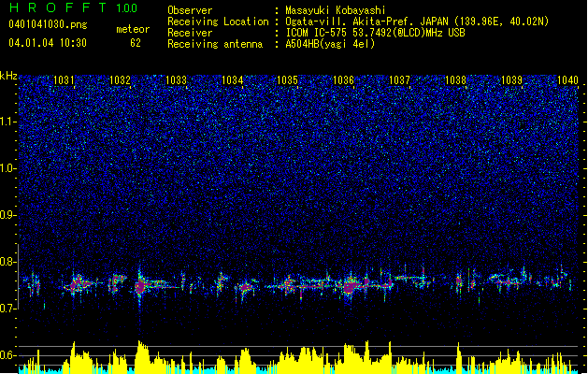588x374 pixels.
Task: Click the 1038 time marker
Action: pos(455,80)
